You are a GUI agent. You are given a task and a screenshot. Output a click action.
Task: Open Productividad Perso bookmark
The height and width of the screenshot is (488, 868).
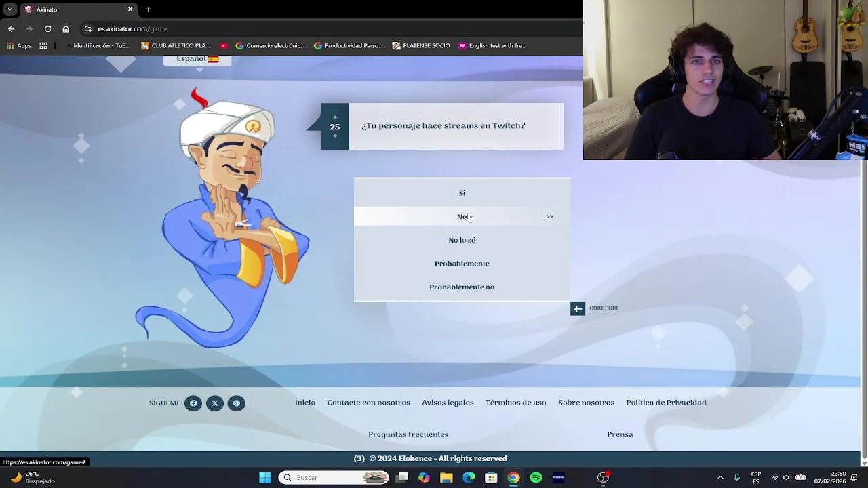(349, 46)
